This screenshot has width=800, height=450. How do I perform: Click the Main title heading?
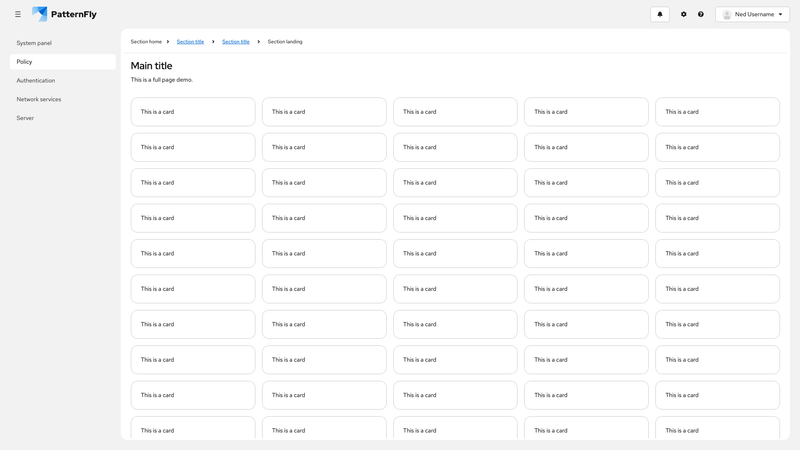pos(152,66)
